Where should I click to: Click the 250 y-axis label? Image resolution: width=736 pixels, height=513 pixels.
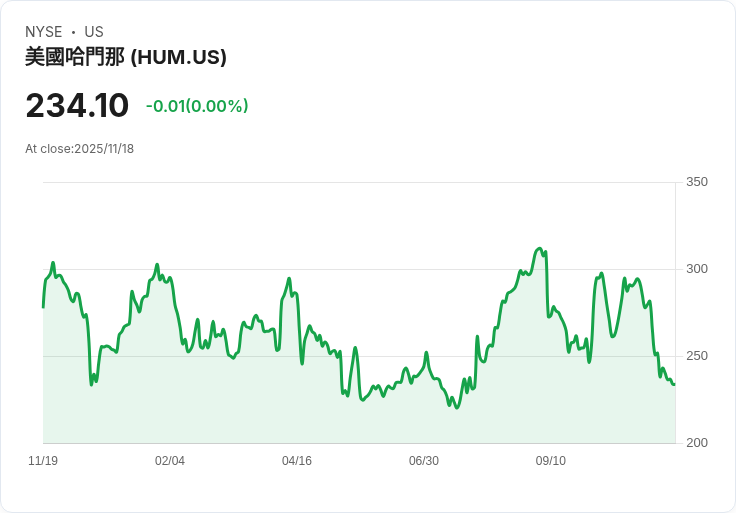[697, 356]
